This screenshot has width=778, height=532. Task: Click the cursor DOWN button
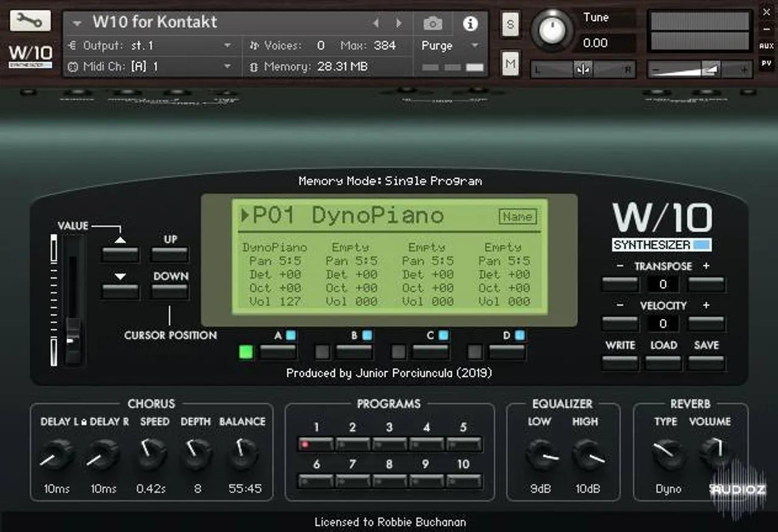pyautogui.click(x=170, y=291)
